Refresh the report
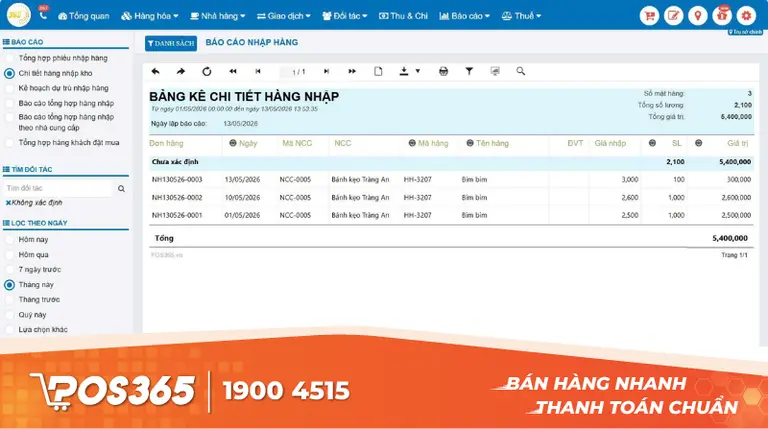 (207, 72)
